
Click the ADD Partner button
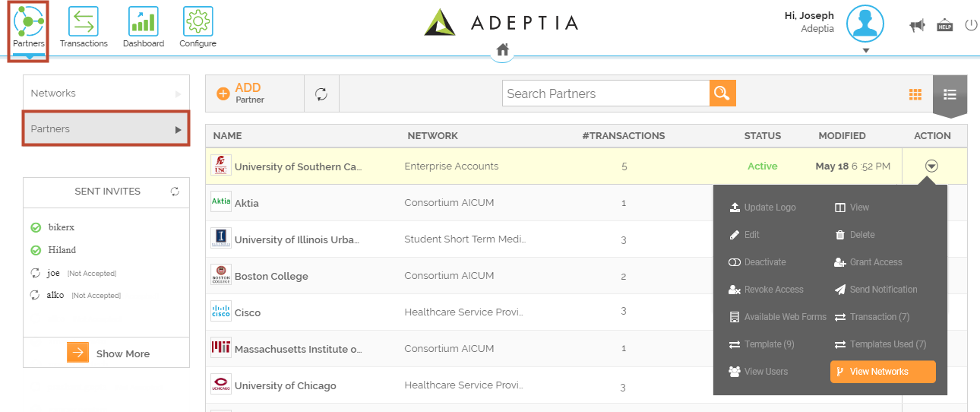click(241, 93)
